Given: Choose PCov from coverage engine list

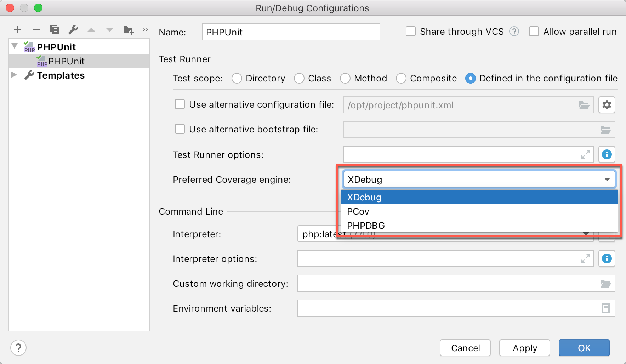Looking at the screenshot, I should coord(479,211).
